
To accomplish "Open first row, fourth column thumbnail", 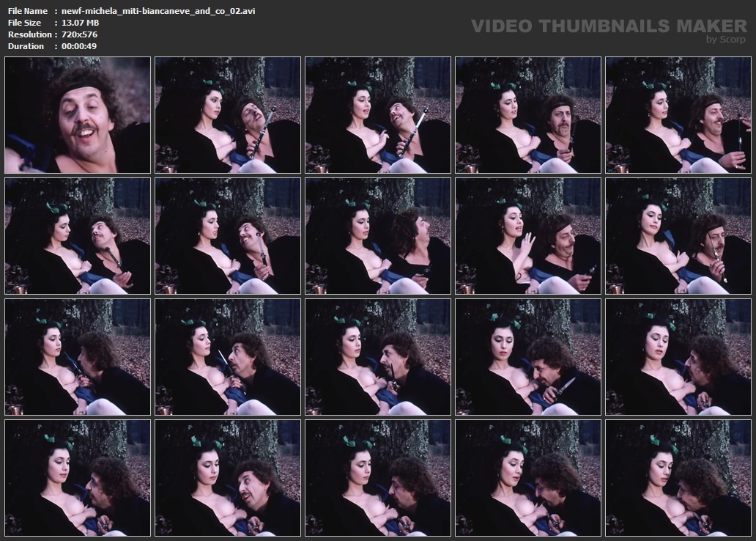I will point(528,115).
